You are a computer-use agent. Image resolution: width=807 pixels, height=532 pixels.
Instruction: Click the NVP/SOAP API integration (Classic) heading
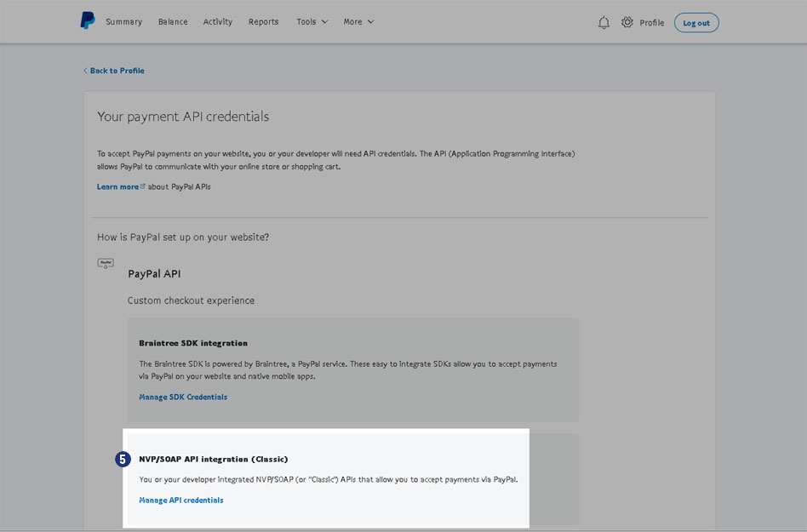(214, 459)
